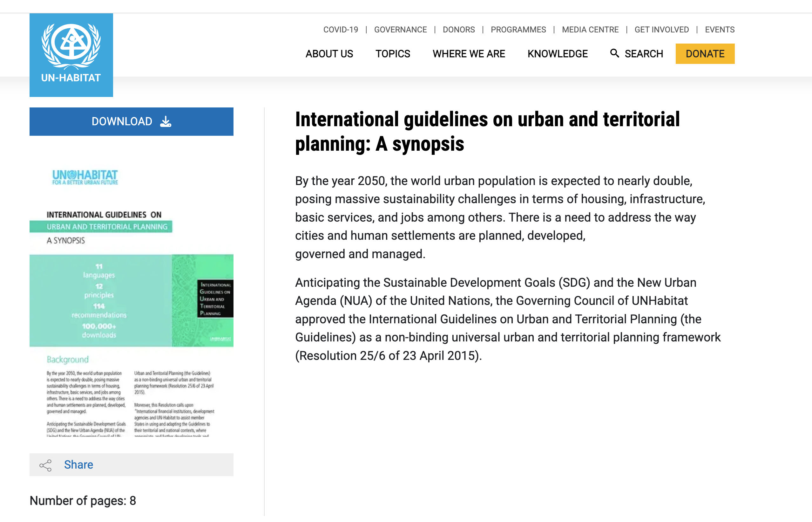This screenshot has height=522, width=812.
Task: Open the Governance link
Action: coord(400,30)
